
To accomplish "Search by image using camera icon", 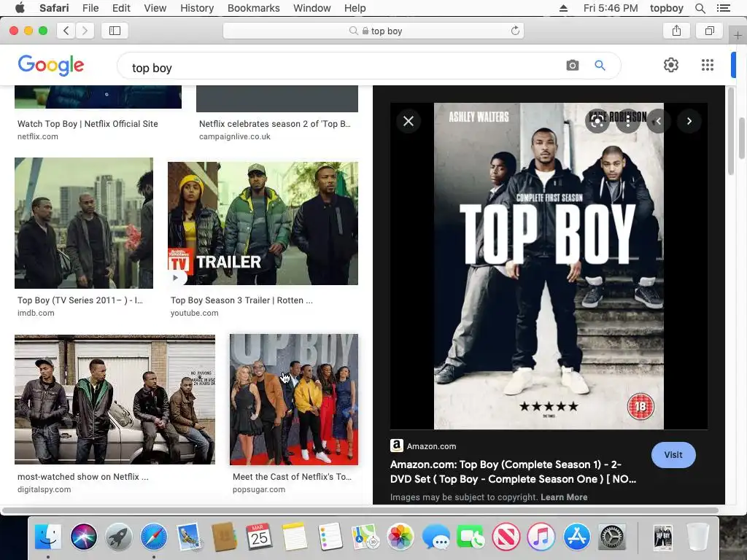I will coord(573,65).
